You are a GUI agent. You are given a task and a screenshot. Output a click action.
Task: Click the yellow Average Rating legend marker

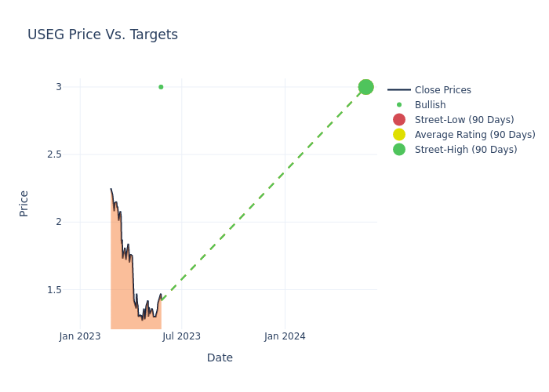coord(398,135)
